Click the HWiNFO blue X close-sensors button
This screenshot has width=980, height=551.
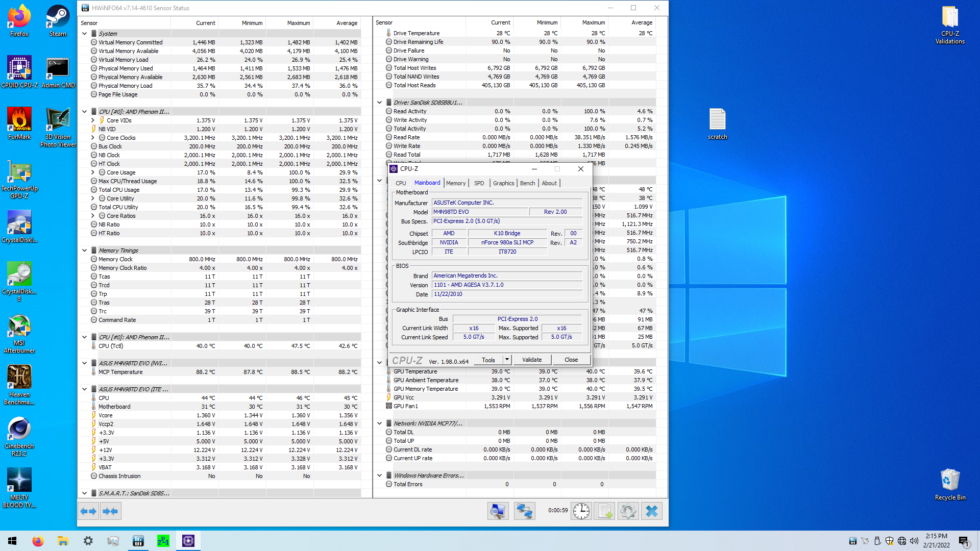pyautogui.click(x=652, y=511)
